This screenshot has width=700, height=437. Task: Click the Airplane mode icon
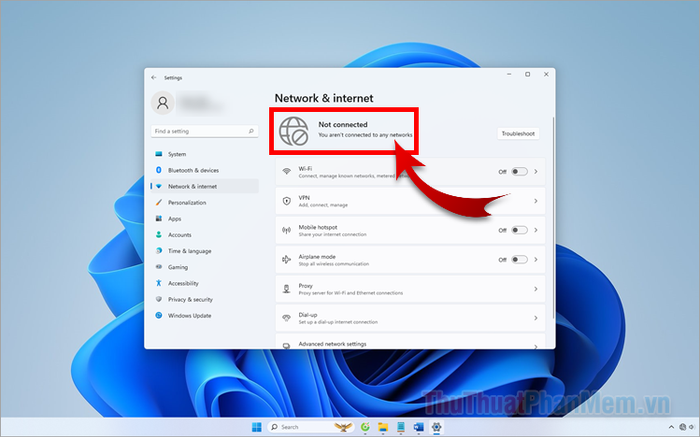click(x=287, y=259)
